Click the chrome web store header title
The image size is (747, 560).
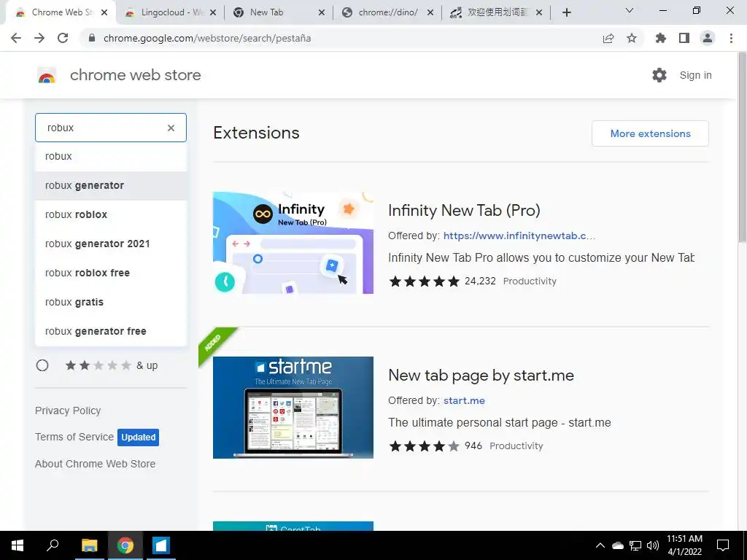point(135,75)
